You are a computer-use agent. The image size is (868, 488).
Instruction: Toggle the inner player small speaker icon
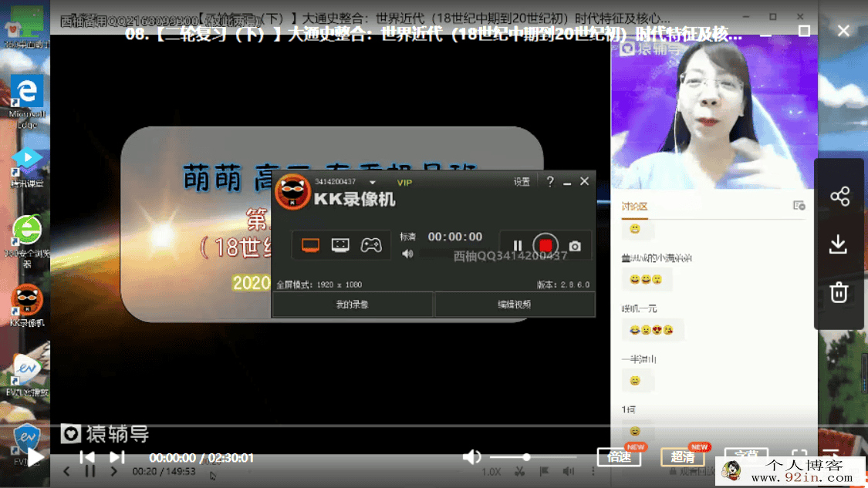tap(569, 471)
